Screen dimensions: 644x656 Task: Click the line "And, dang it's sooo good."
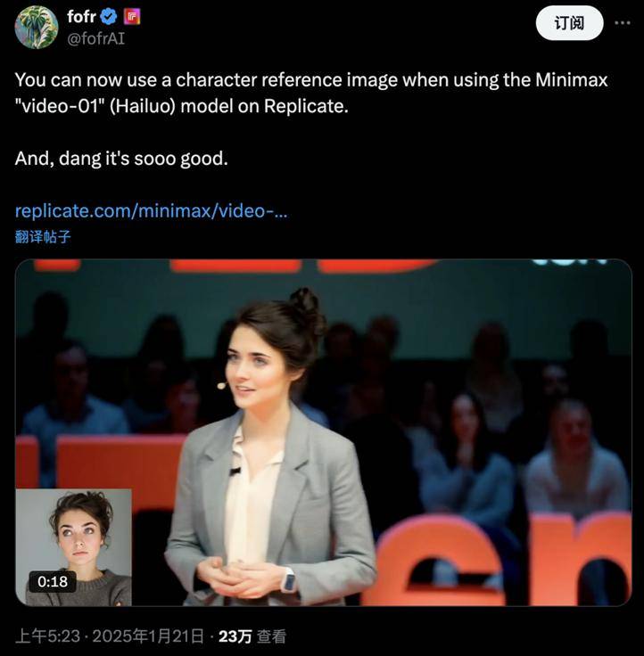tap(121, 159)
